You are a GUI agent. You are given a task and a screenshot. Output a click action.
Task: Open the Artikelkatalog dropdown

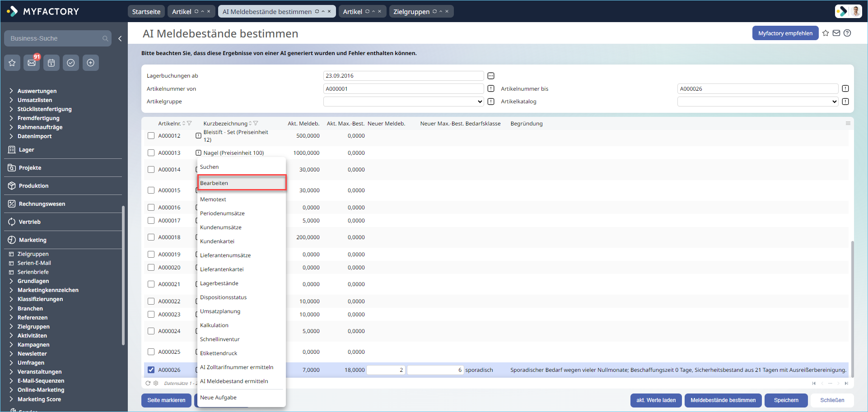click(758, 102)
